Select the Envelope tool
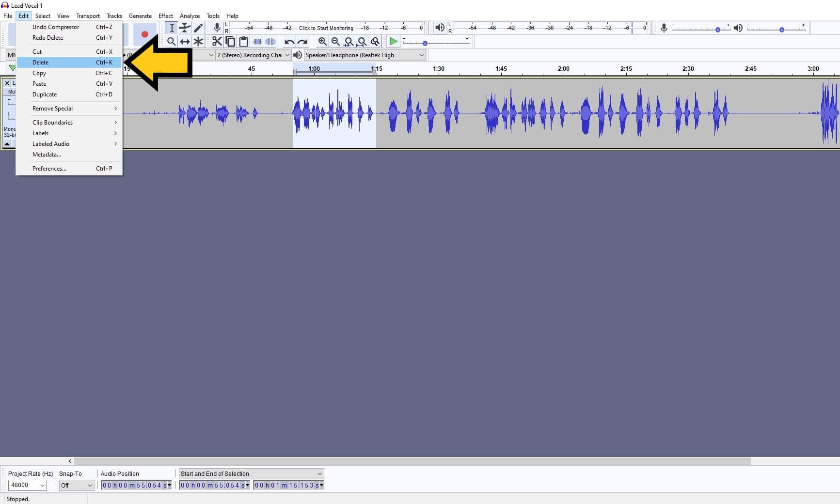 pos(185,28)
